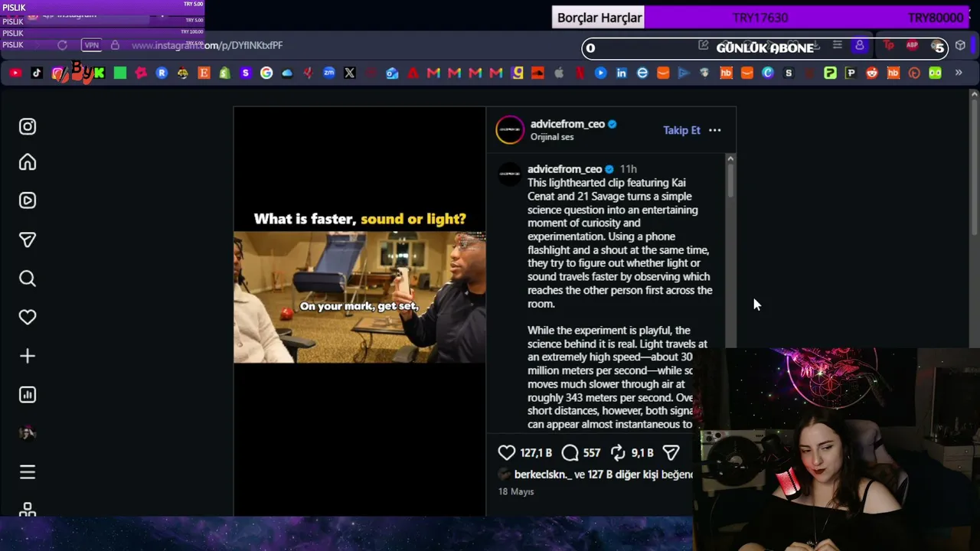Click the 18 Mayıs post date
Image resolution: width=980 pixels, height=551 pixels.
516,491
